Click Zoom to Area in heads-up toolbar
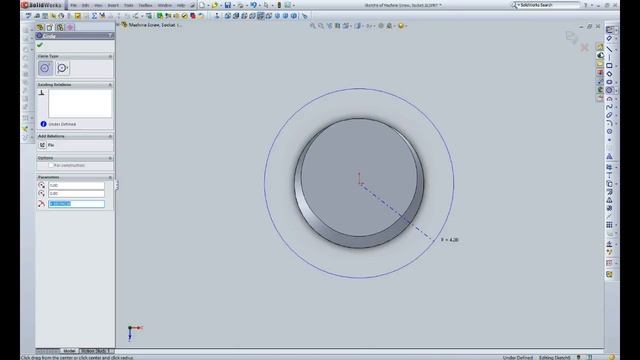 pos(321,26)
